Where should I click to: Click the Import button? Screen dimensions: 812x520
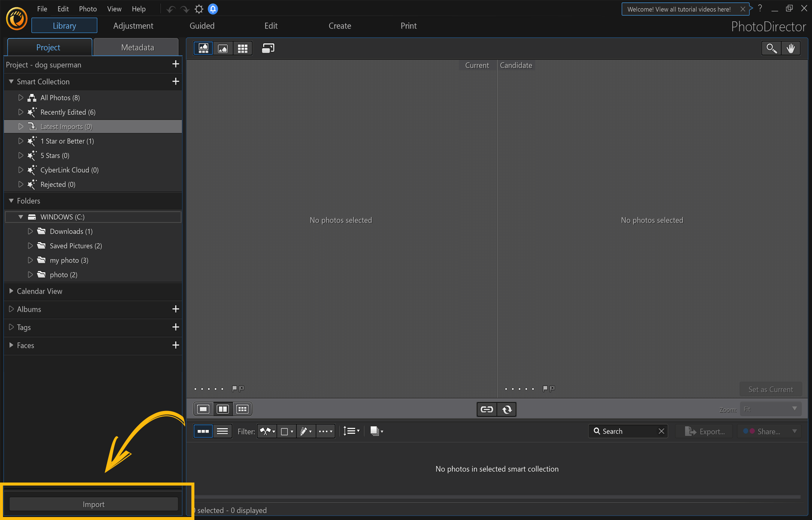coord(93,504)
